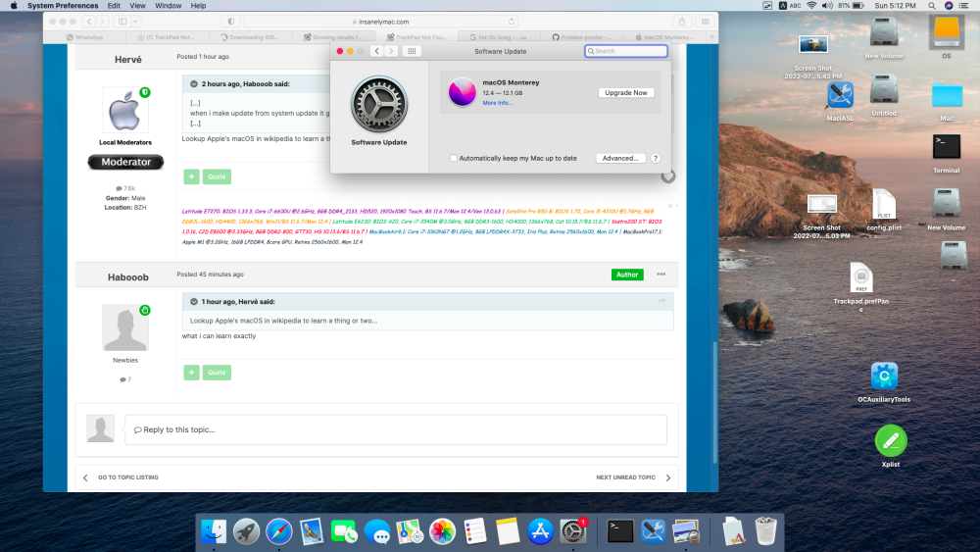This screenshot has height=552, width=980.
Task: Open OCAuxiliaryTools desktop icon
Action: click(x=884, y=376)
